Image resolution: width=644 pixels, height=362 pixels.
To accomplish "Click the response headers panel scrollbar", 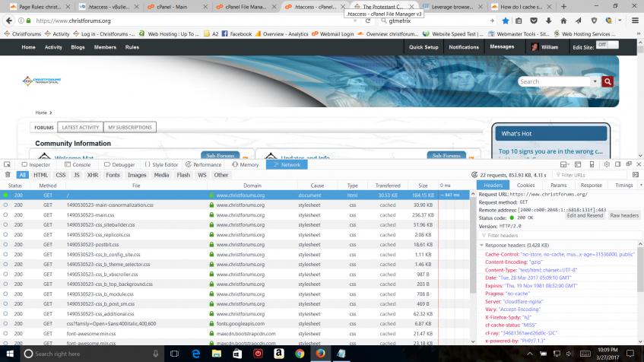I will tap(640, 269).
